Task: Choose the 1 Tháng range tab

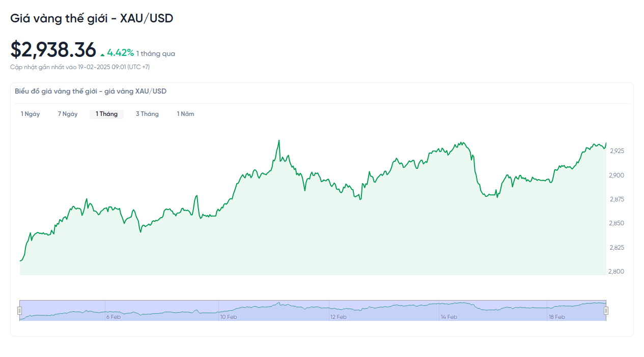Action: [x=106, y=114]
